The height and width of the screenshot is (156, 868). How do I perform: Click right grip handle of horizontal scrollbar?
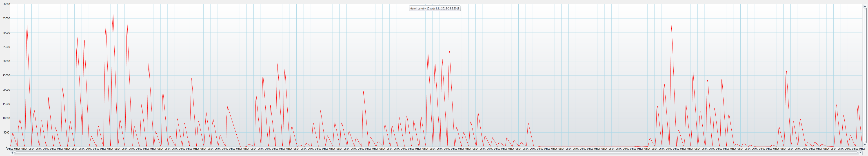[858, 153]
